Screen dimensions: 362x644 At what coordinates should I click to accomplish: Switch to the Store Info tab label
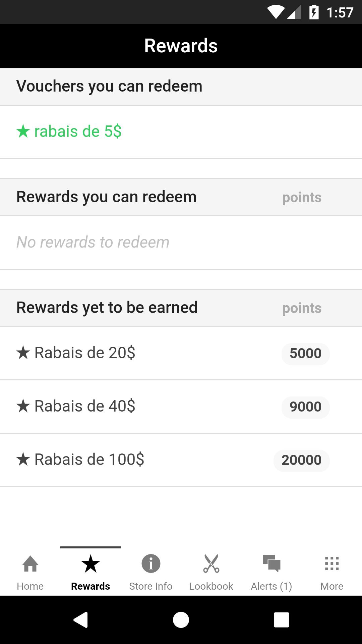(151, 586)
